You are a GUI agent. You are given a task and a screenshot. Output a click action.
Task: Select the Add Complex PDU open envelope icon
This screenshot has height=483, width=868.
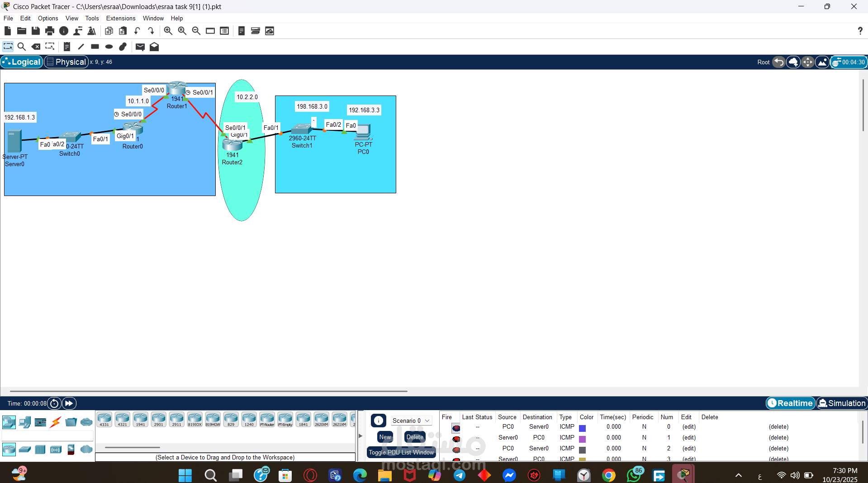[154, 47]
